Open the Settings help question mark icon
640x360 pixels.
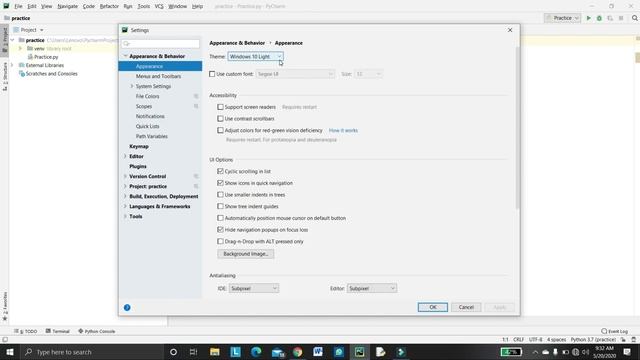(127, 307)
